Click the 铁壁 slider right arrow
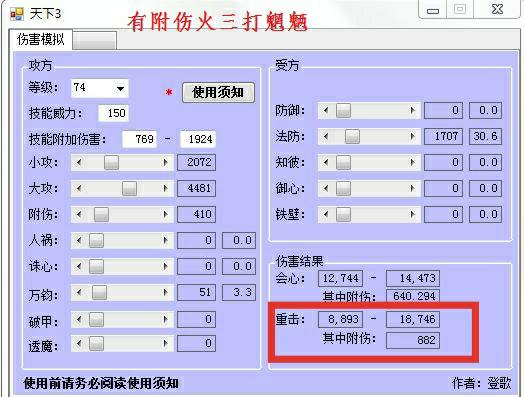 [412, 214]
